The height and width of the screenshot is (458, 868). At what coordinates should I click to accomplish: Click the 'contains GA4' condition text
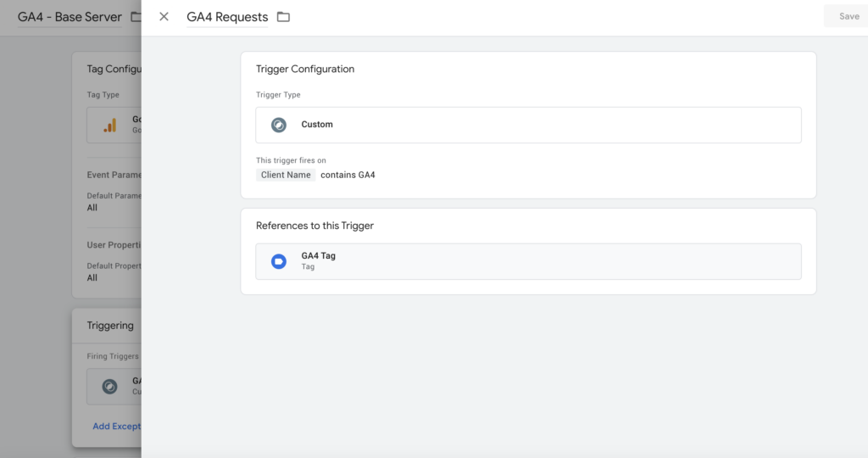click(348, 175)
